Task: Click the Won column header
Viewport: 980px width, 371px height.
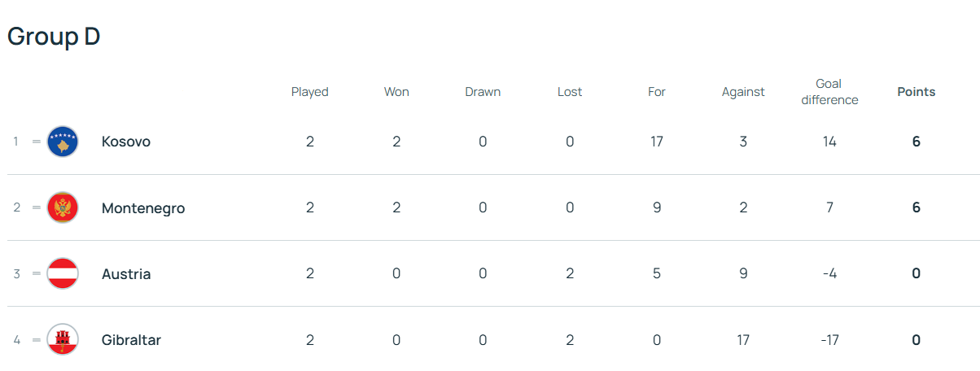Action: tap(396, 92)
